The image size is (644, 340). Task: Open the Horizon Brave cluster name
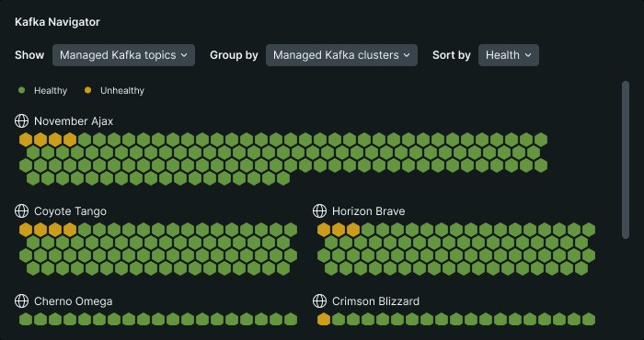pos(368,211)
